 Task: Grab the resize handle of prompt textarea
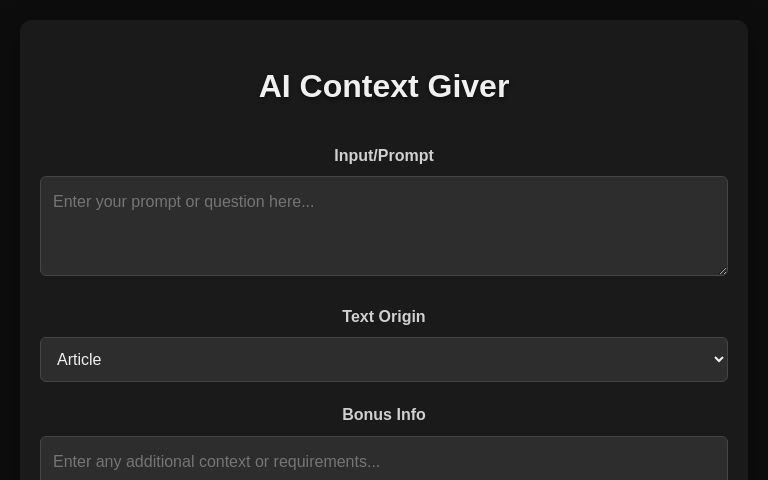(x=723, y=270)
